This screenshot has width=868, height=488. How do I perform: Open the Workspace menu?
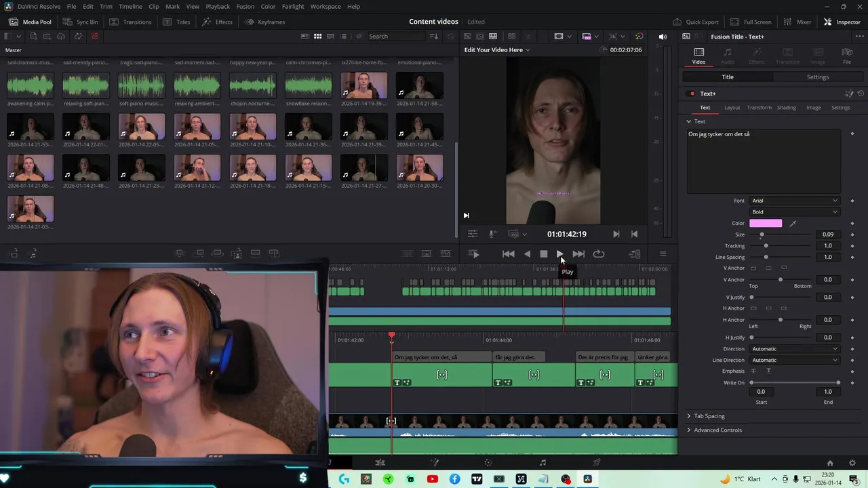[x=325, y=6]
